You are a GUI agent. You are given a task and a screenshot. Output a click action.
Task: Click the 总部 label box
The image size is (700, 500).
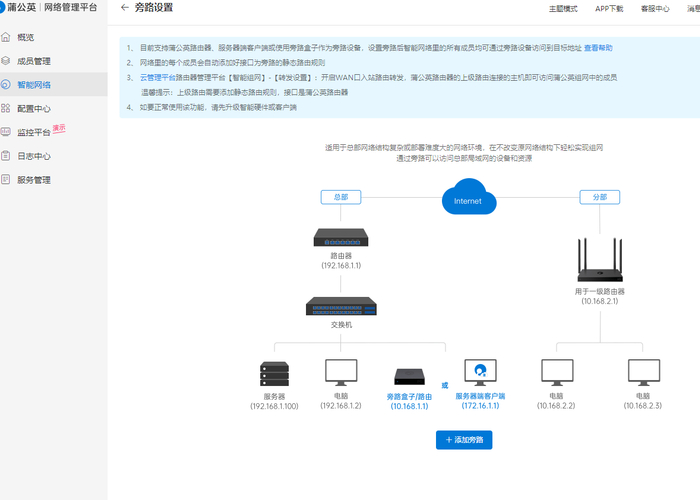tap(341, 197)
